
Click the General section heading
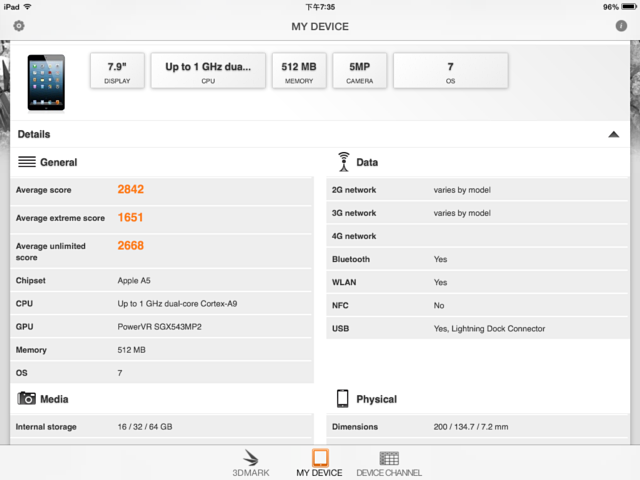[x=58, y=162]
